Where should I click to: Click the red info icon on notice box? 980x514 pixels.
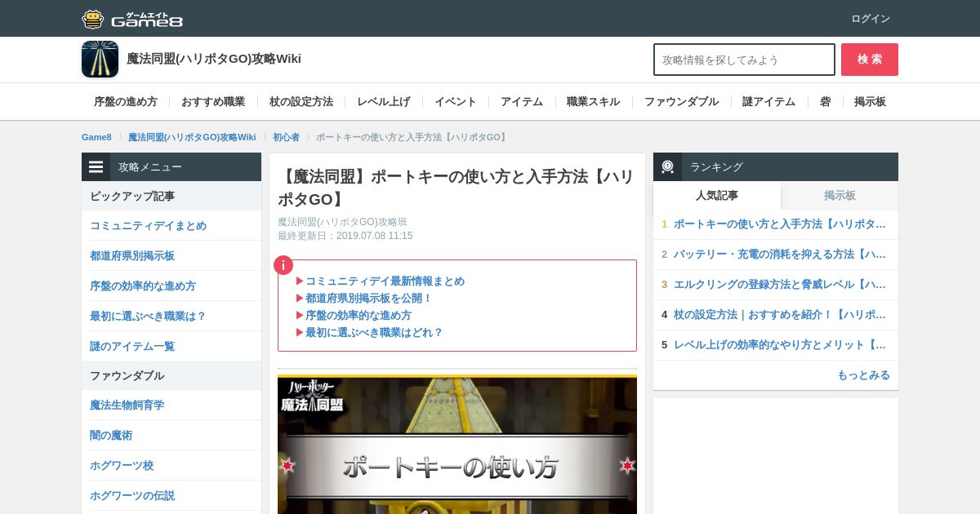click(283, 265)
